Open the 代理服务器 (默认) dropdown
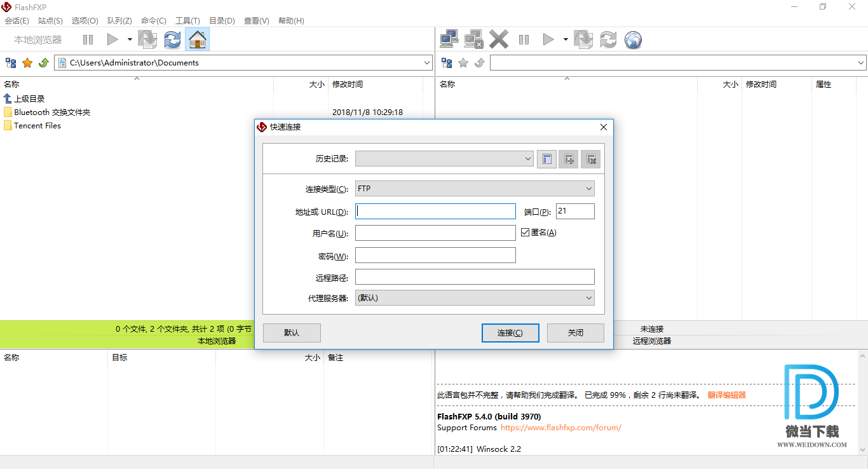The image size is (868, 469). click(x=475, y=297)
